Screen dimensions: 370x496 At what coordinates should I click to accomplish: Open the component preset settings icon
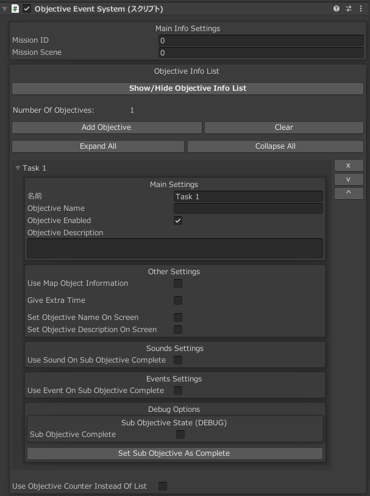coord(349,9)
